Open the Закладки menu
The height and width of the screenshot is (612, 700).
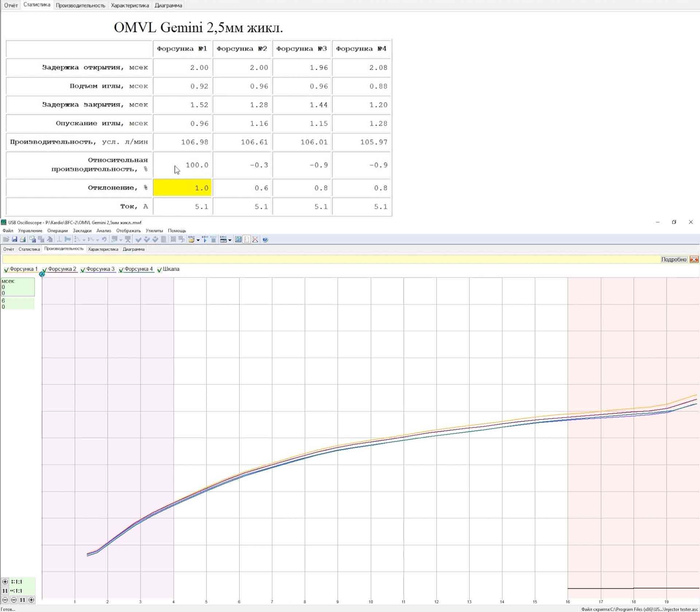82,231
